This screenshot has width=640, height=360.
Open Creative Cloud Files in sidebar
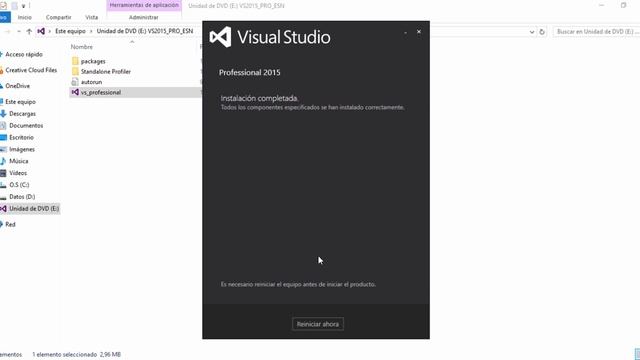point(31,70)
